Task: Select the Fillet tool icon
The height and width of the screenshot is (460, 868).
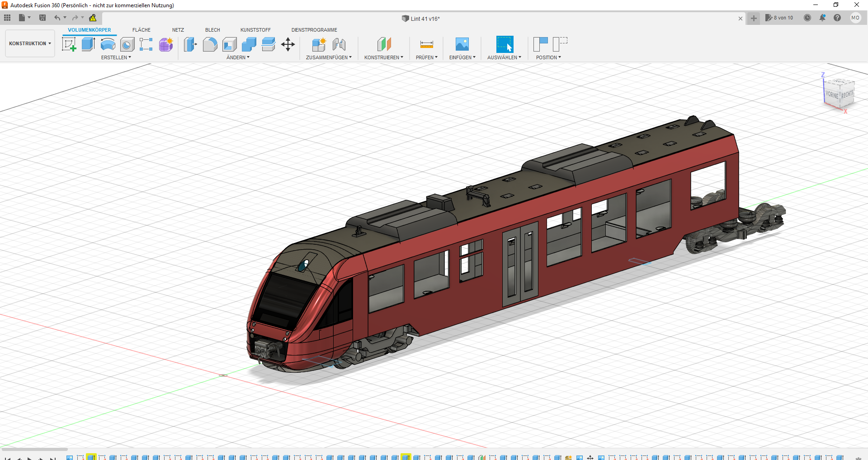Action: point(210,44)
